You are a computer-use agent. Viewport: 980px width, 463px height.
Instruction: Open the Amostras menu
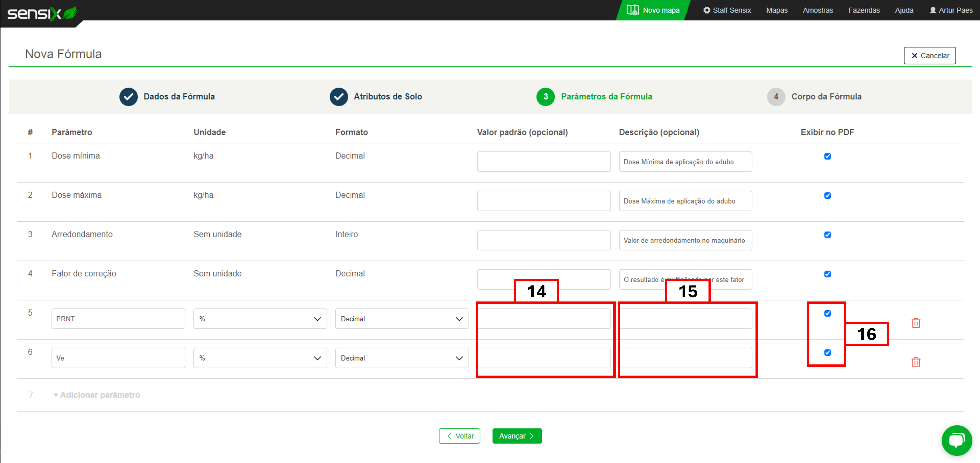(x=818, y=10)
